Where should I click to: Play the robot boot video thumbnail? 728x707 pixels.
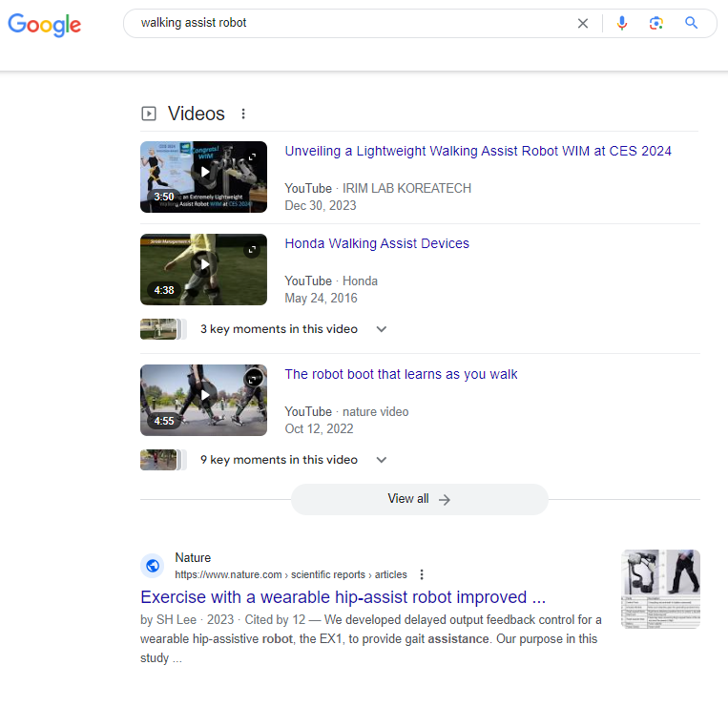tap(203, 400)
